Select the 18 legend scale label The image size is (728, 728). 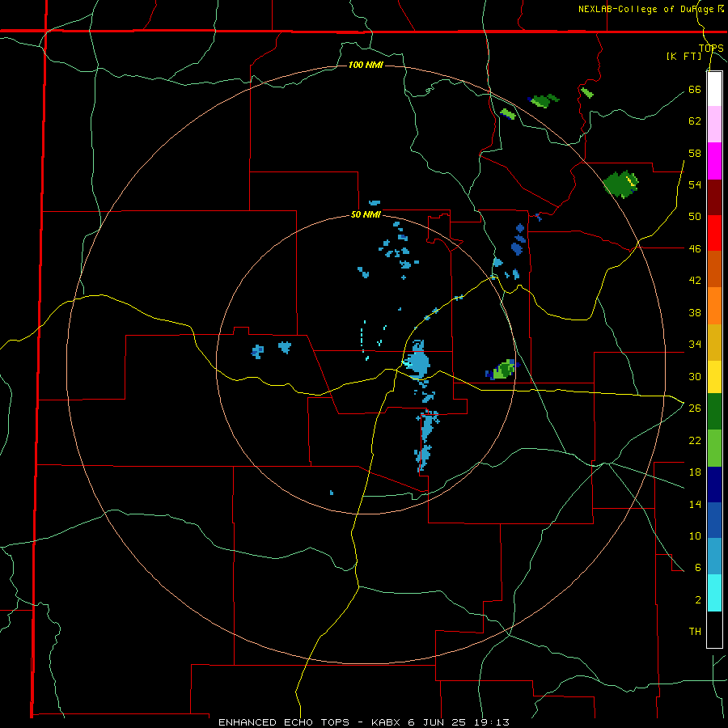[695, 472]
